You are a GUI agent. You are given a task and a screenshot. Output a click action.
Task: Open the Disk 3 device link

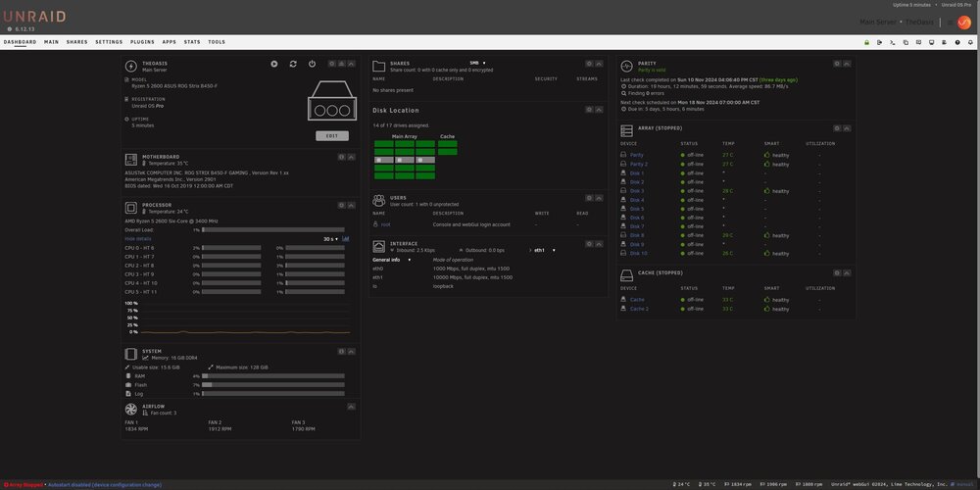(637, 191)
